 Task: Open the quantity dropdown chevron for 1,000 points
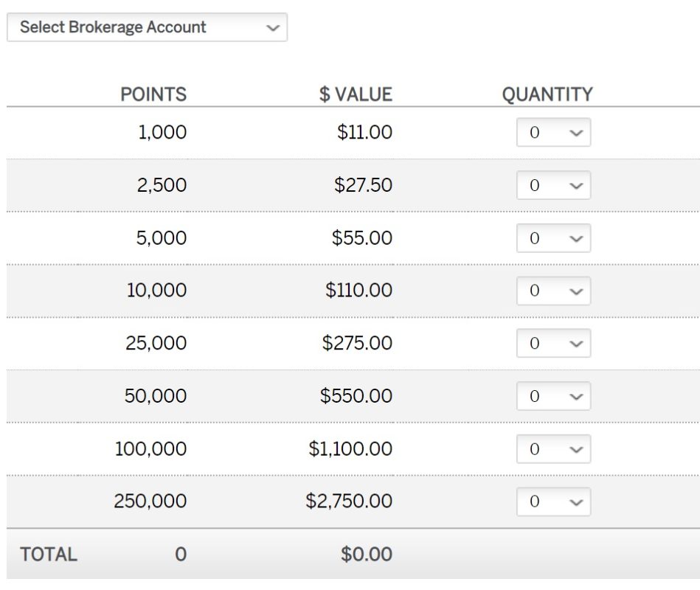(x=575, y=133)
